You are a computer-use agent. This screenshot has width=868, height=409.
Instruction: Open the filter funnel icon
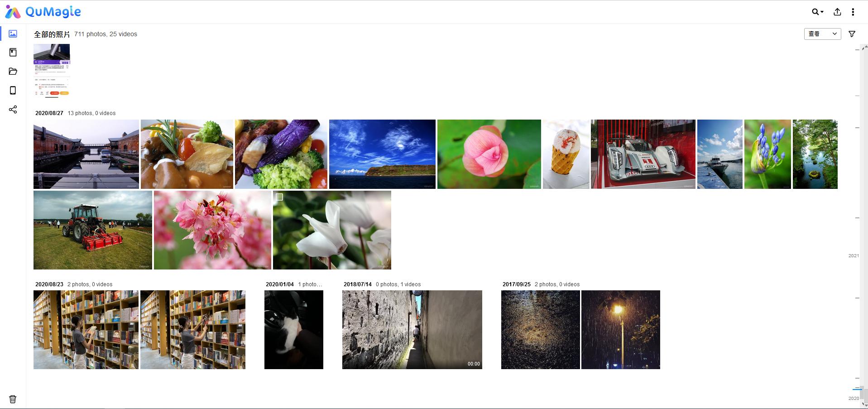pyautogui.click(x=852, y=34)
